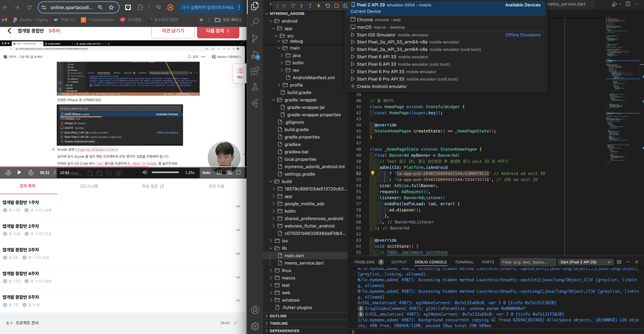Reload the browser page
644x334 pixels.
click(29, 7)
